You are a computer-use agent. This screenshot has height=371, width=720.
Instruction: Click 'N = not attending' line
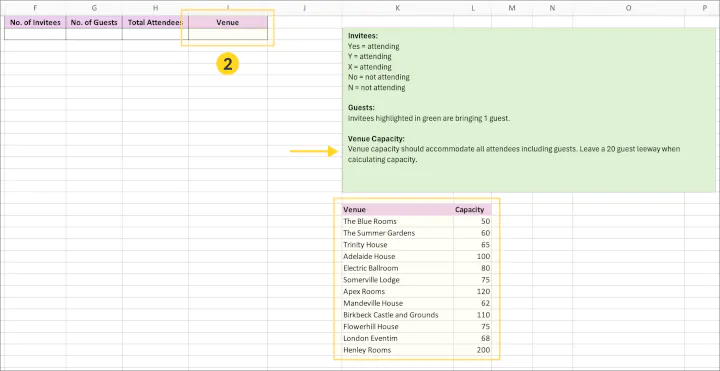point(377,88)
